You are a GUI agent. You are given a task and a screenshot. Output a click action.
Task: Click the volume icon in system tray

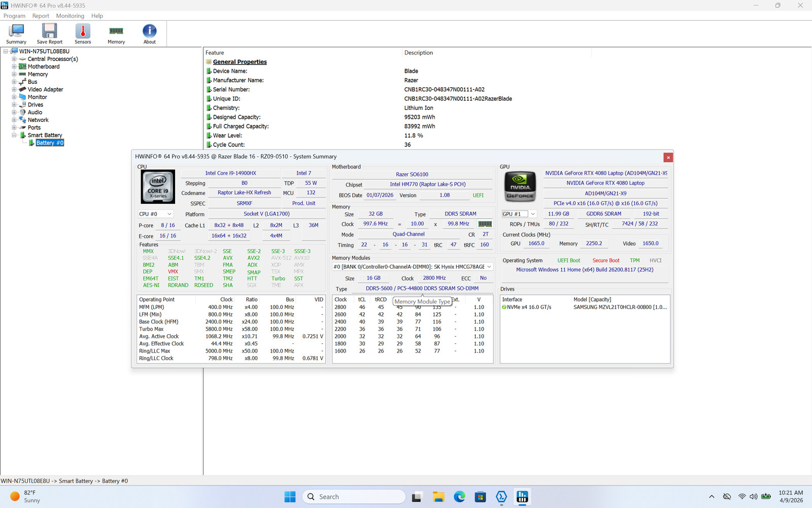(x=754, y=497)
